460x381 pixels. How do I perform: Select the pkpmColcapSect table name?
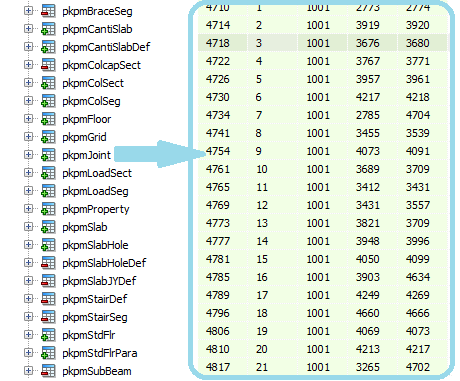pos(102,65)
